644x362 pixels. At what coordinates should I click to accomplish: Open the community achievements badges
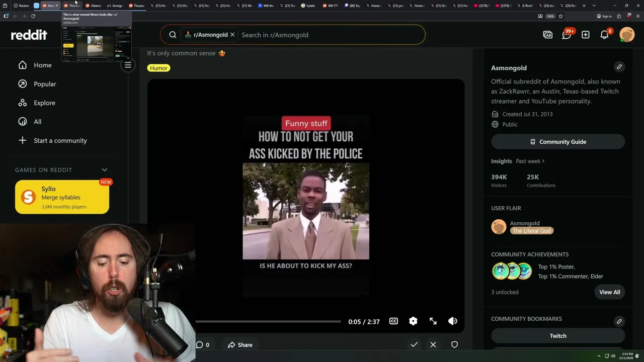(512, 271)
